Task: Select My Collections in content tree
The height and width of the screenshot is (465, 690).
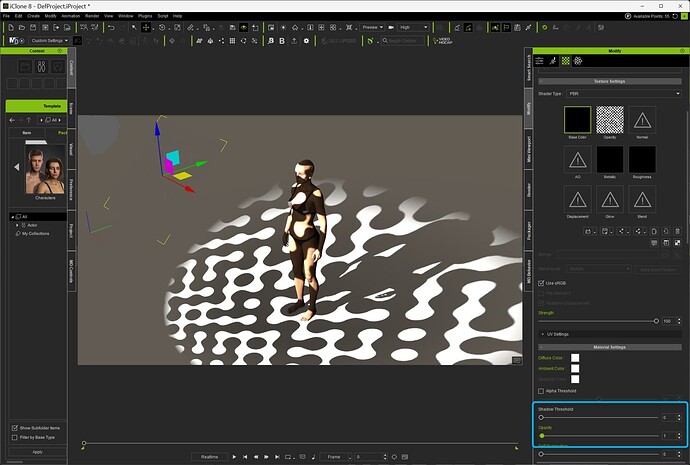Action: pyautogui.click(x=36, y=234)
